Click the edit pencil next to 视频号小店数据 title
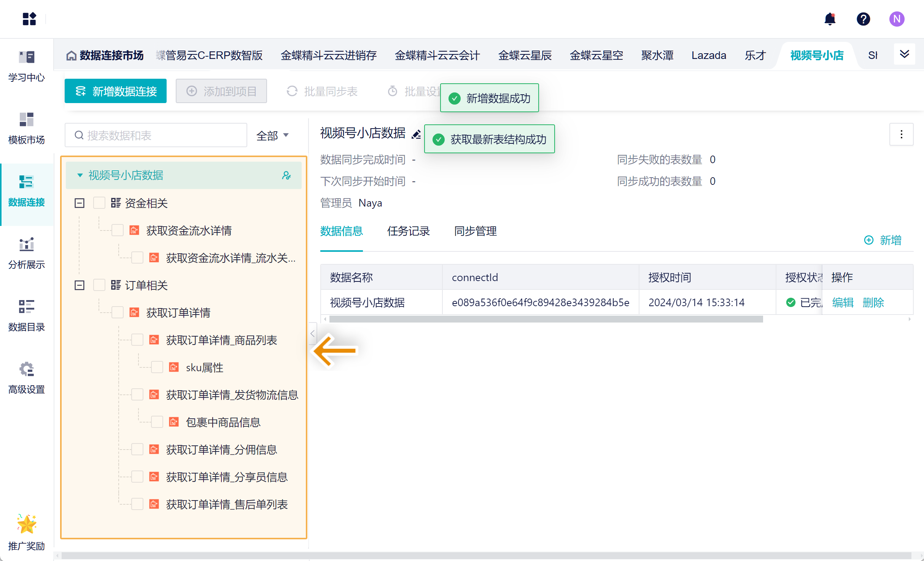 416,134
